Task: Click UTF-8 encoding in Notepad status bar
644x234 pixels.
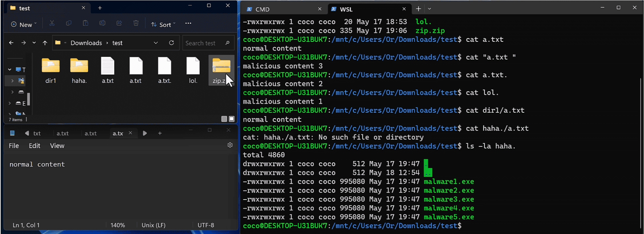Action: tap(206, 225)
